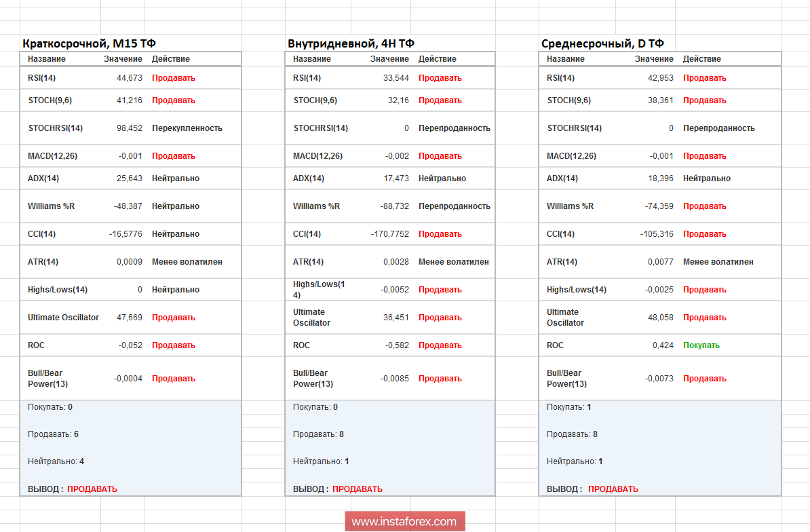Viewport: 810px width, 532px height.
Task: Select Перепроданность for Williams %R in 4H table
Action: (454, 206)
